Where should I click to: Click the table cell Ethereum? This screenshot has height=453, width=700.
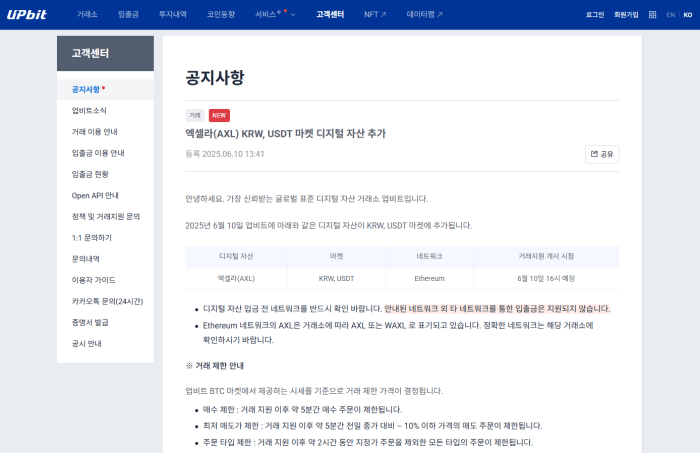(x=429, y=278)
